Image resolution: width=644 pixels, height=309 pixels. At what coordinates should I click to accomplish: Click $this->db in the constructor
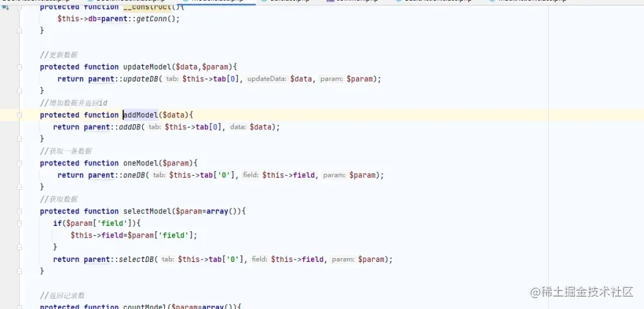point(77,19)
